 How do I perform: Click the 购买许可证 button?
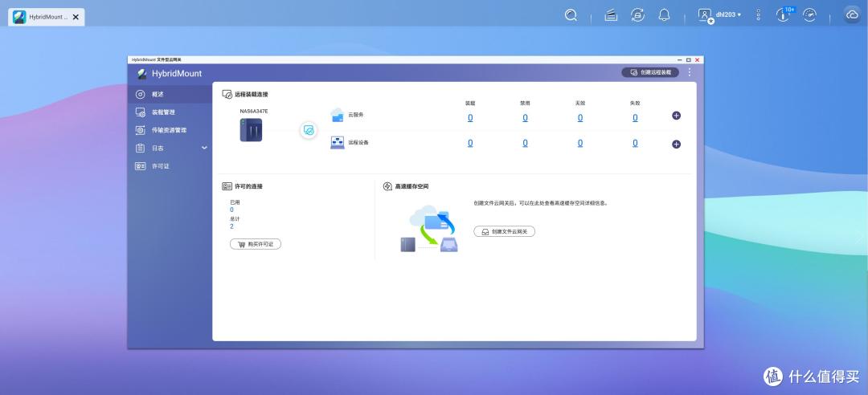tap(256, 244)
